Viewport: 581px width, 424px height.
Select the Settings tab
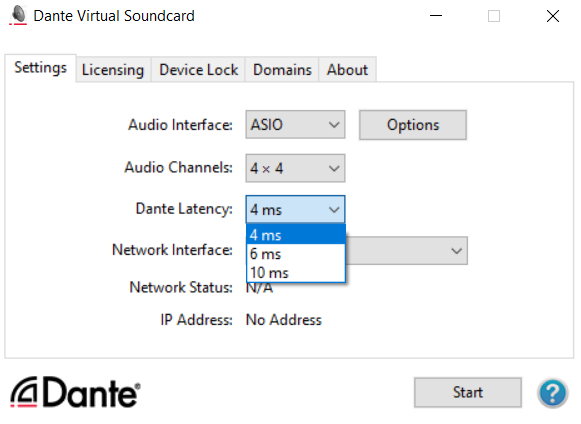40,68
